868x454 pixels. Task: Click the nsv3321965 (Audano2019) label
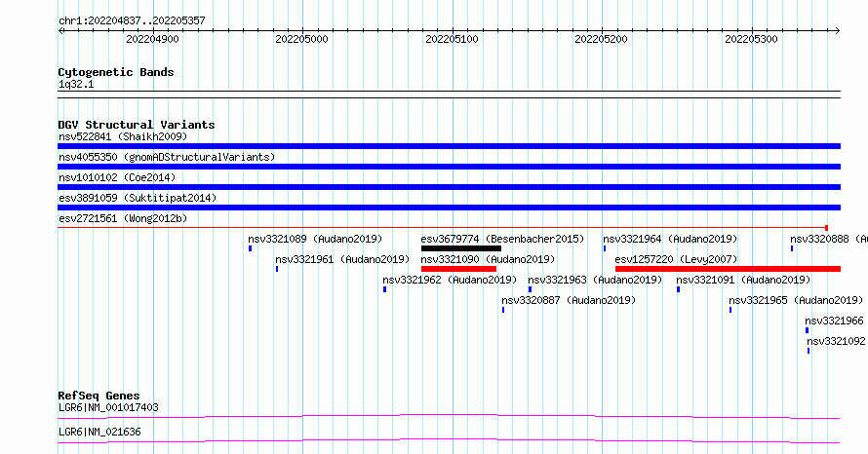796,300
